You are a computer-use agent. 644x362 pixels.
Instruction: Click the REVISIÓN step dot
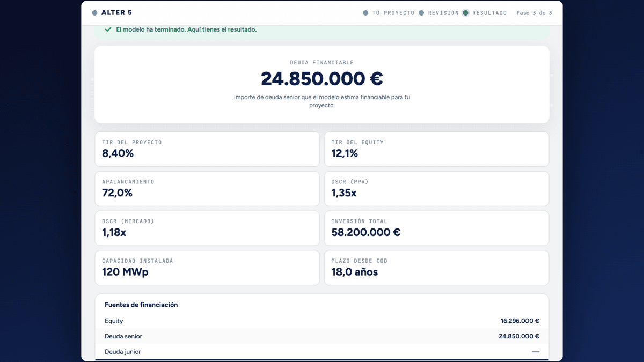tap(421, 13)
